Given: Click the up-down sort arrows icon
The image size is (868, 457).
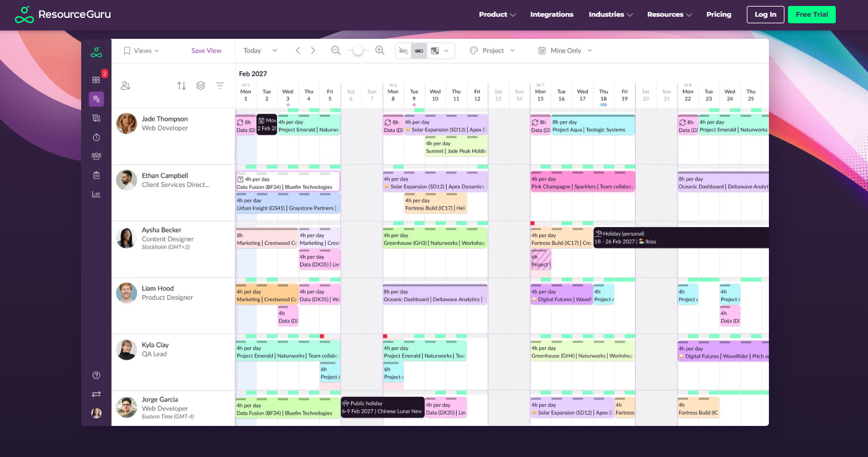Looking at the screenshot, I should coord(181,85).
